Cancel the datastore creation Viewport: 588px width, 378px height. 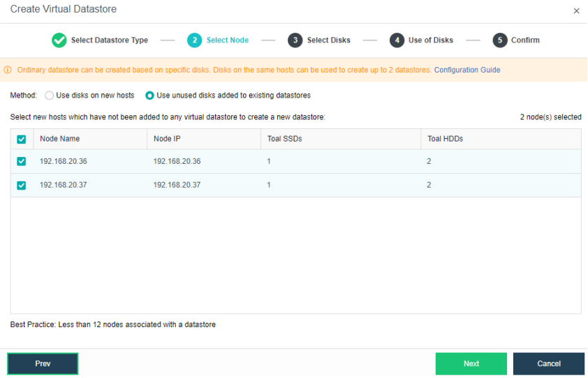click(548, 363)
